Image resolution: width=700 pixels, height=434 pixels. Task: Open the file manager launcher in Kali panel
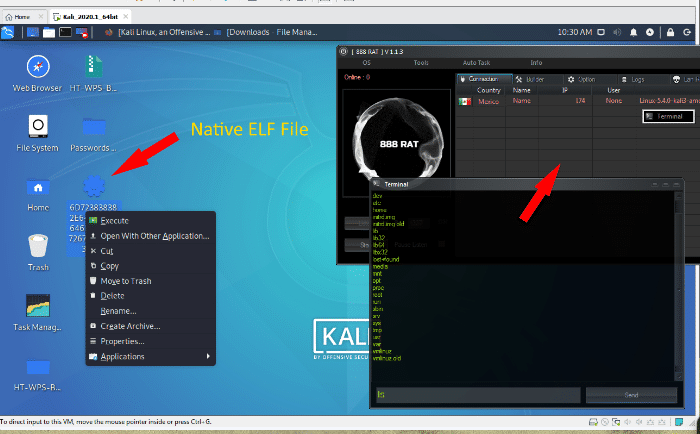coord(49,32)
